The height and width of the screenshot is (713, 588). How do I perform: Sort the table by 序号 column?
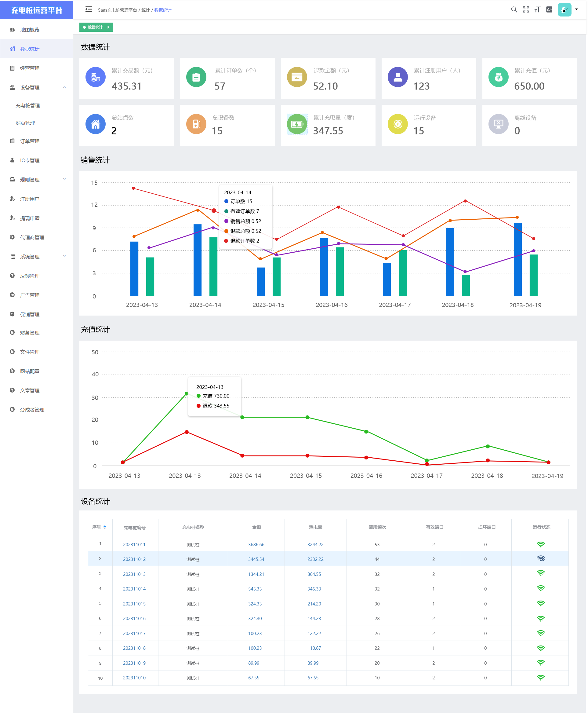pos(105,527)
